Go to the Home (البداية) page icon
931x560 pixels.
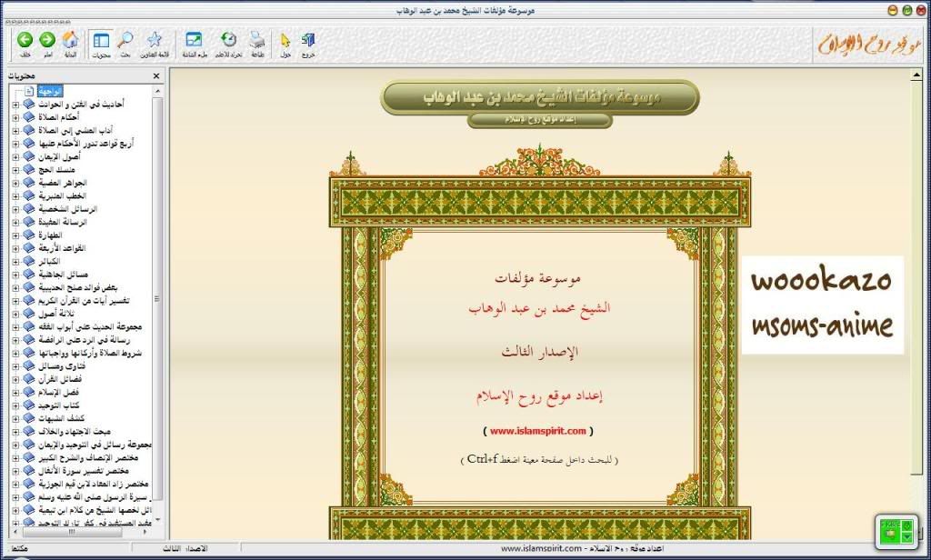click(x=70, y=41)
